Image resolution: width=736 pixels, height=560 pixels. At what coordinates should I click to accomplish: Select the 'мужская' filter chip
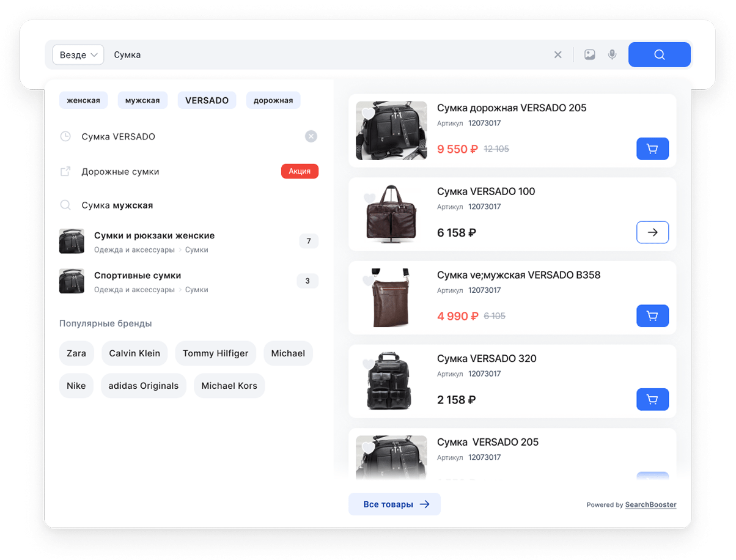tap(142, 100)
